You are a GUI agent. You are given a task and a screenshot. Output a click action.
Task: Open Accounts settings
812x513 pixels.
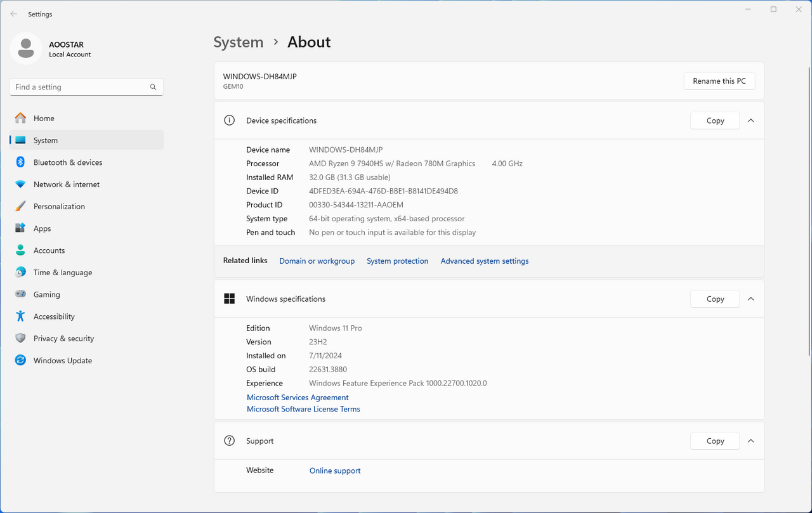click(x=87, y=250)
